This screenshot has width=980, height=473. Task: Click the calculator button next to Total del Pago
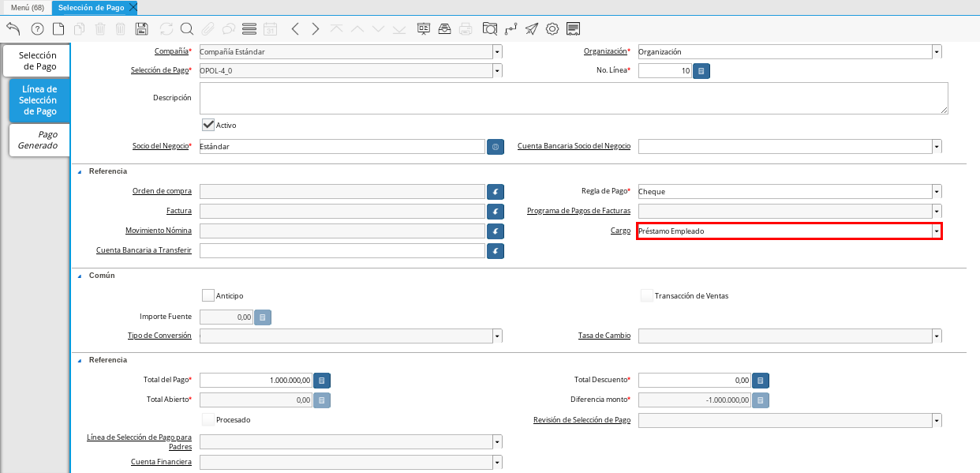point(322,381)
